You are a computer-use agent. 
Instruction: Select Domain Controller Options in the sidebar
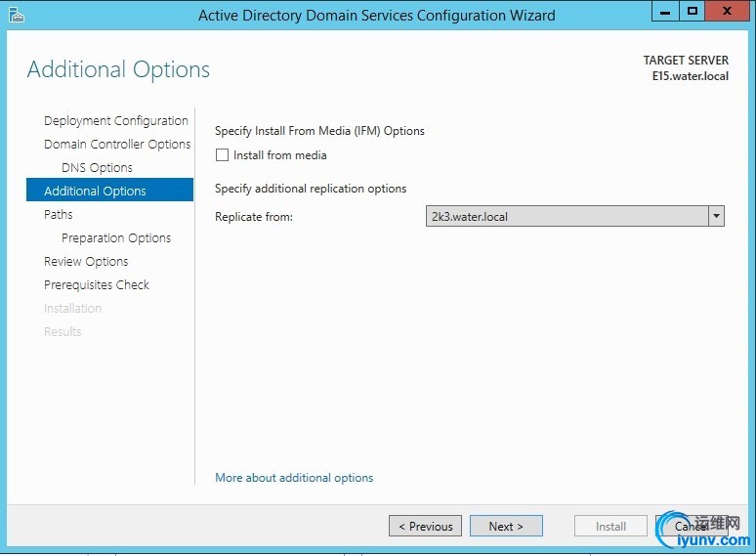(x=117, y=145)
